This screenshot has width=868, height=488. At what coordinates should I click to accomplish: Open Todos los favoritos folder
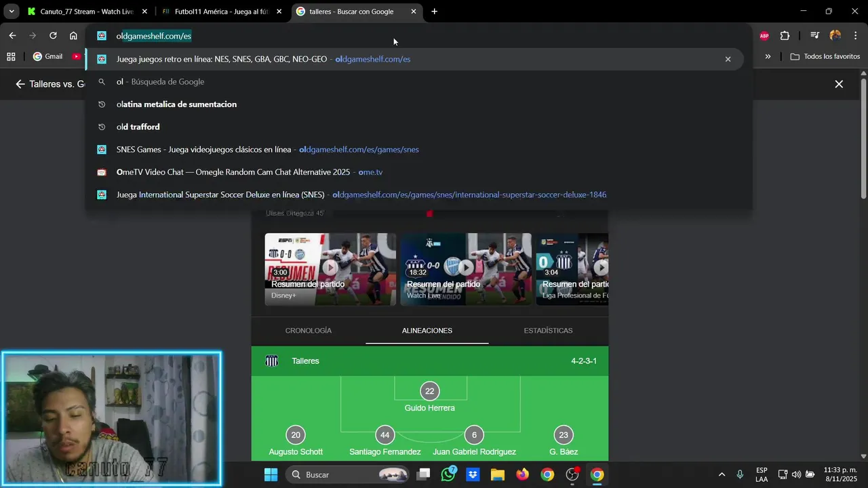(825, 57)
